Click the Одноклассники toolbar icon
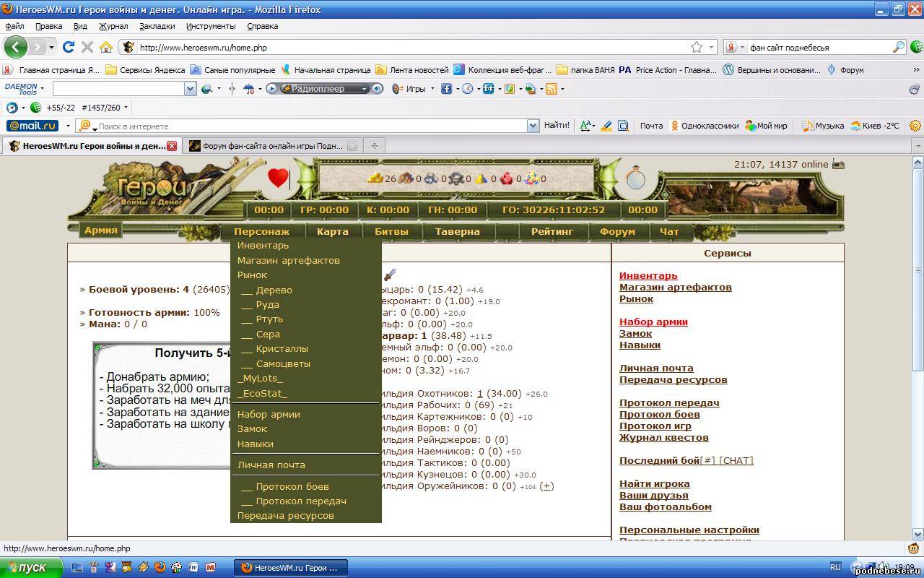The height and width of the screenshot is (578, 924). (x=676, y=125)
